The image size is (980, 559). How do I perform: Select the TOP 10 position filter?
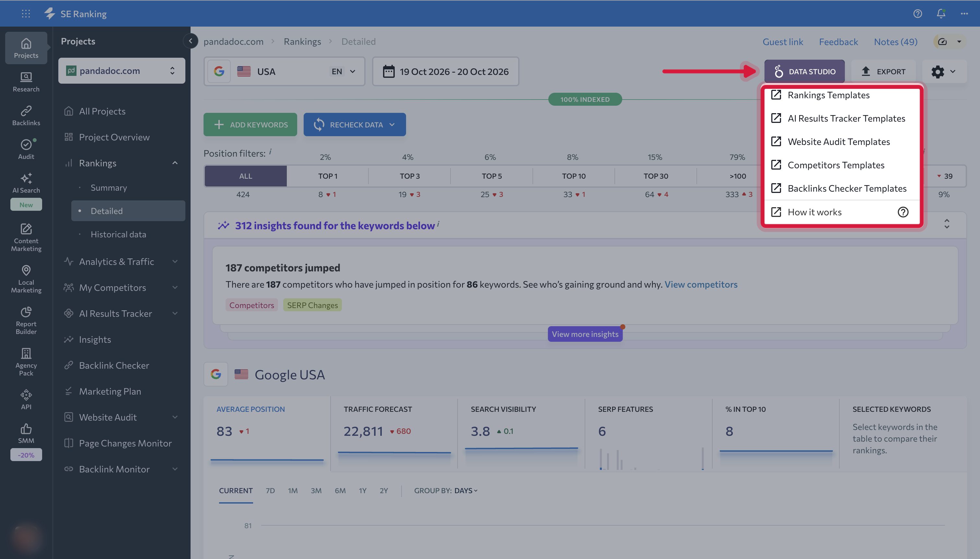574,176
